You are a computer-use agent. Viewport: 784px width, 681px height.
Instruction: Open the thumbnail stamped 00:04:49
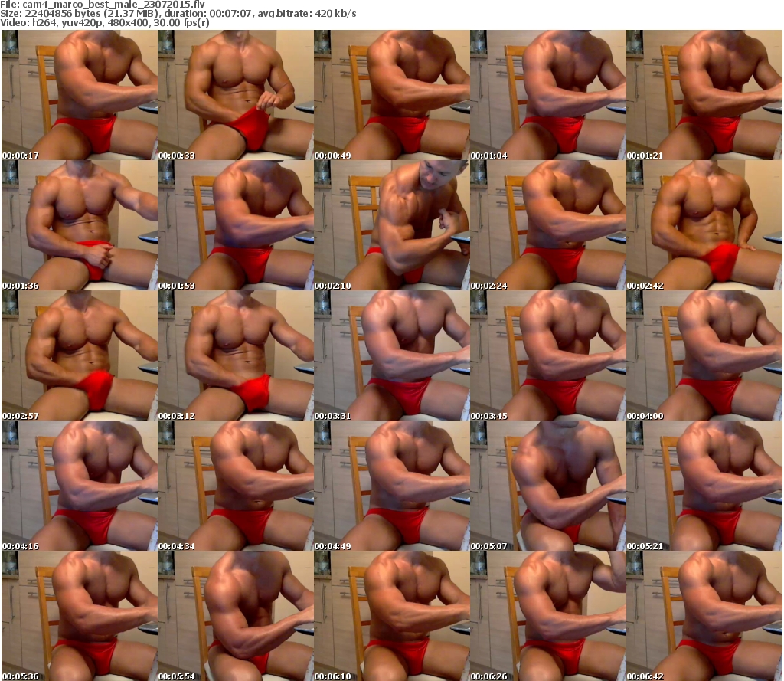[391, 486]
